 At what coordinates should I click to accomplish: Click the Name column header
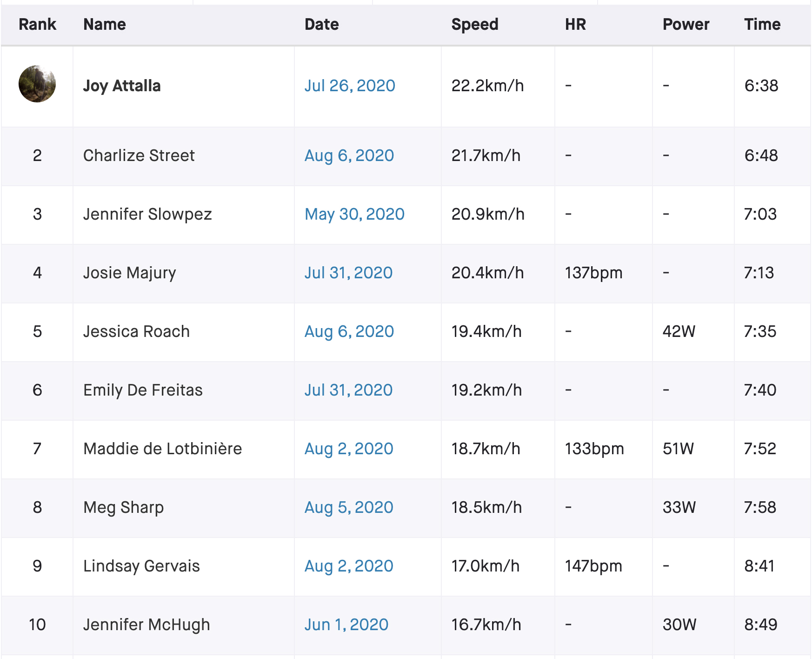coord(105,24)
